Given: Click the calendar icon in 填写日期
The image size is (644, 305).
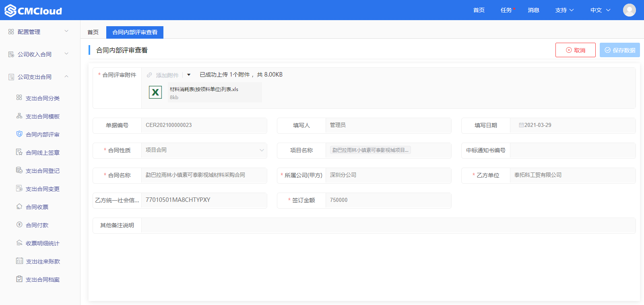Looking at the screenshot, I should coord(521,125).
